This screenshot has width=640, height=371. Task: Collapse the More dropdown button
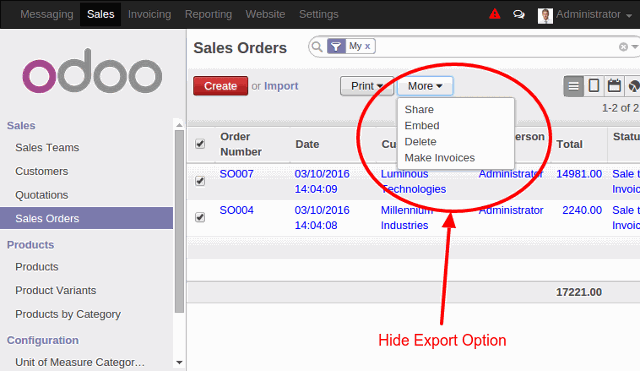(425, 86)
